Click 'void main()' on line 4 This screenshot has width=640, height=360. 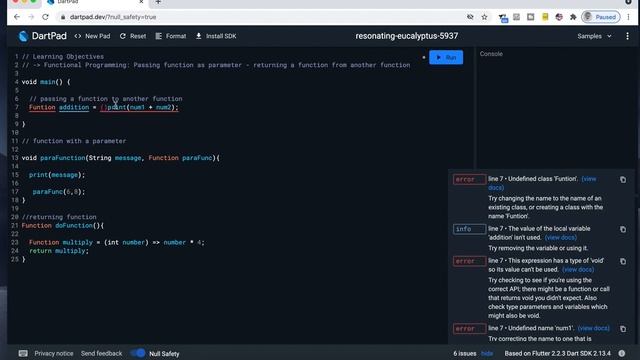click(42, 82)
